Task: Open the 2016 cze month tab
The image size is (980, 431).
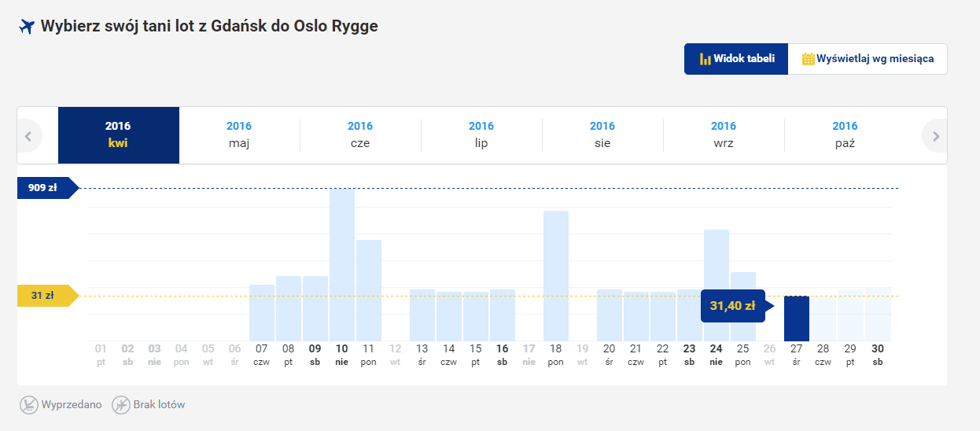Action: click(360, 135)
